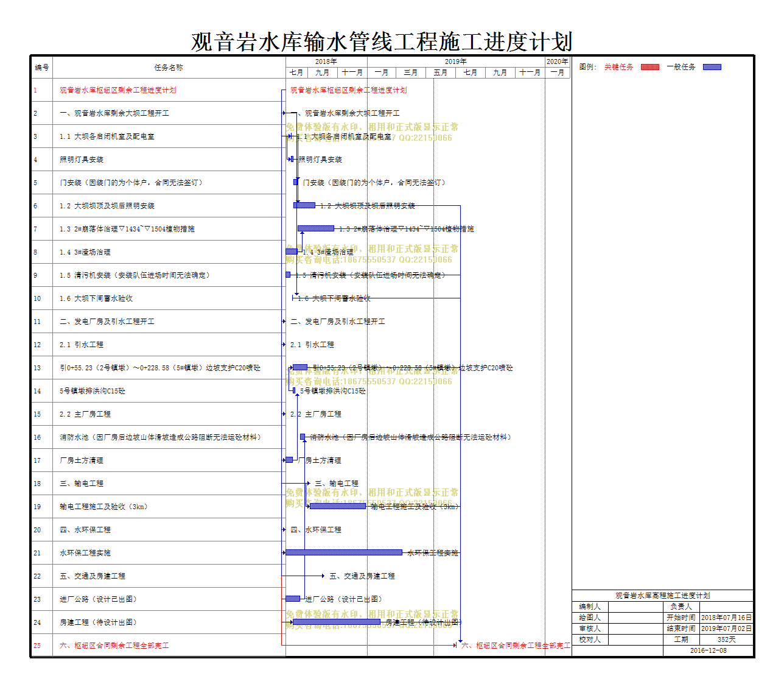Viewport: 784px width, 687px height.
Task: Click task 1.1 大坝各启闭机室及配电室 in the name column
Action: (107, 136)
